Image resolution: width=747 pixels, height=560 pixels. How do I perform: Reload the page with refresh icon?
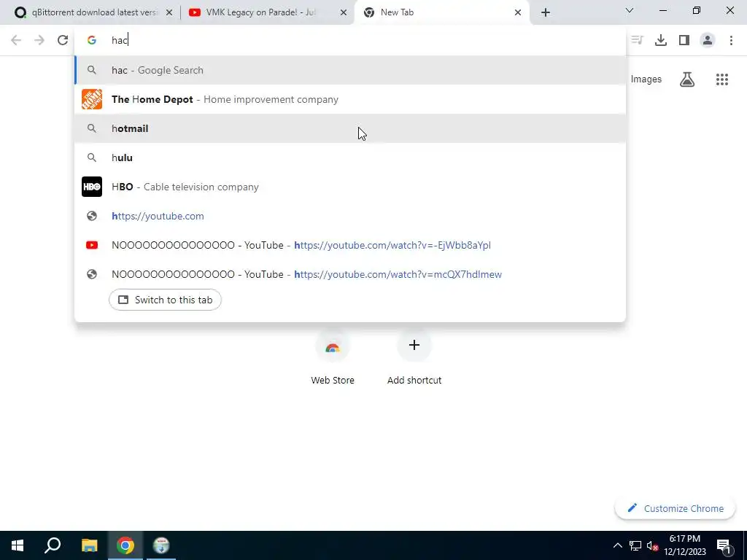pos(63,40)
